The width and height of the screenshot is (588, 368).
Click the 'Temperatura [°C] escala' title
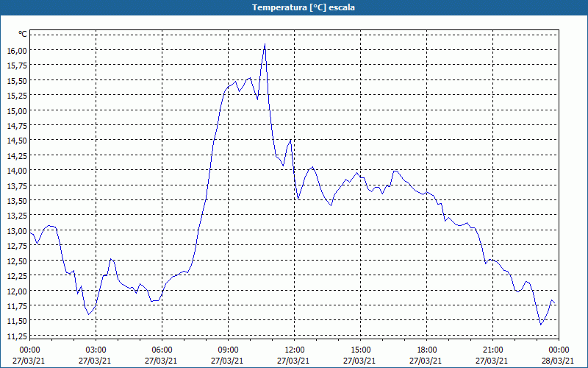303,7
